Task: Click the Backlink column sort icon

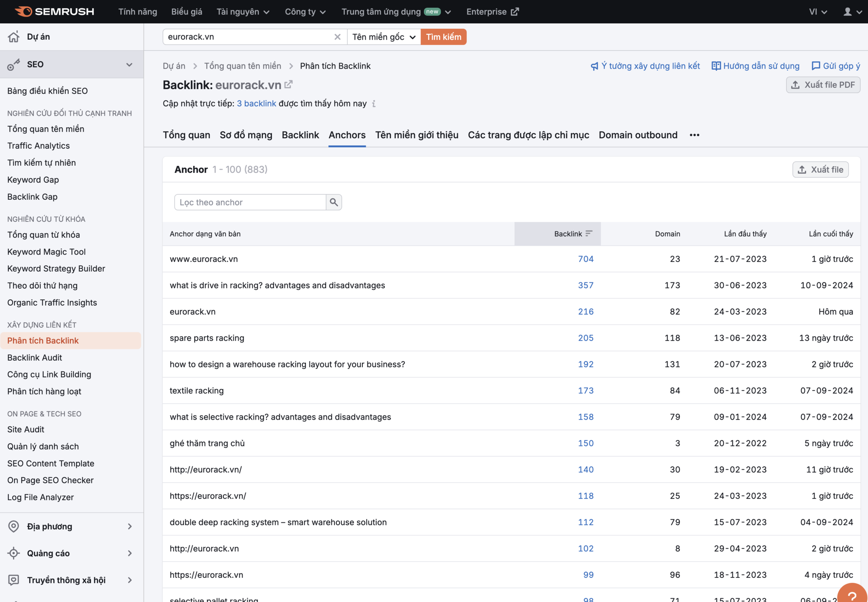Action: tap(589, 234)
